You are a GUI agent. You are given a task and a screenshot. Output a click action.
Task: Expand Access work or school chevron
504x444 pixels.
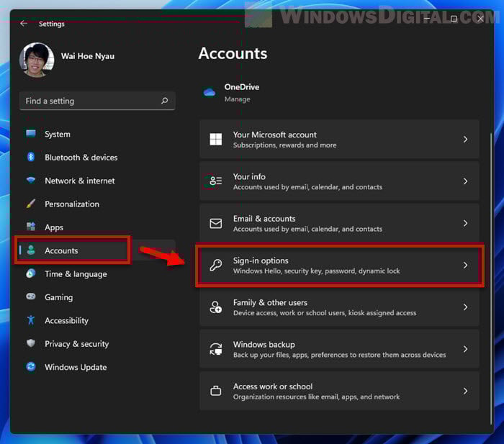465,391
